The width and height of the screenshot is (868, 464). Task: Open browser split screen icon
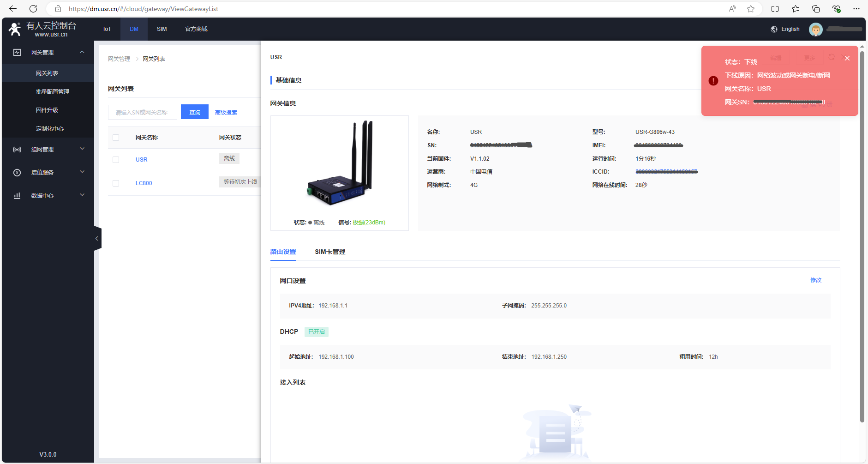pyautogui.click(x=775, y=9)
